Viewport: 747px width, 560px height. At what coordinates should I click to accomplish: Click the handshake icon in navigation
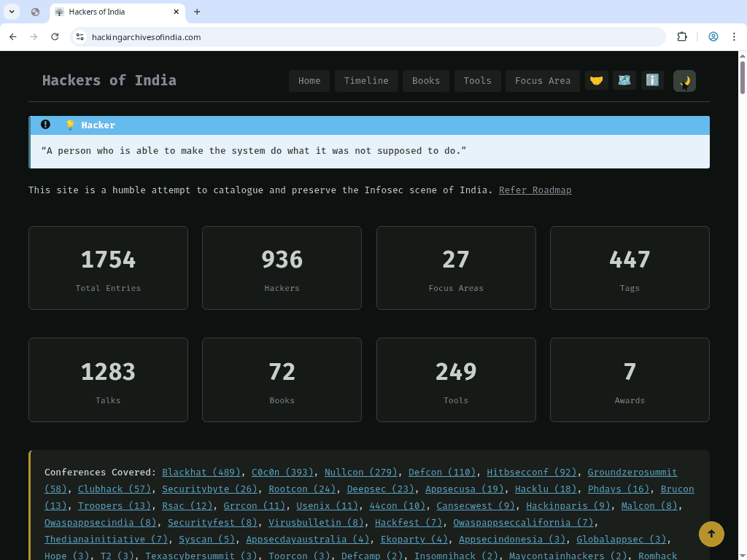point(597,80)
